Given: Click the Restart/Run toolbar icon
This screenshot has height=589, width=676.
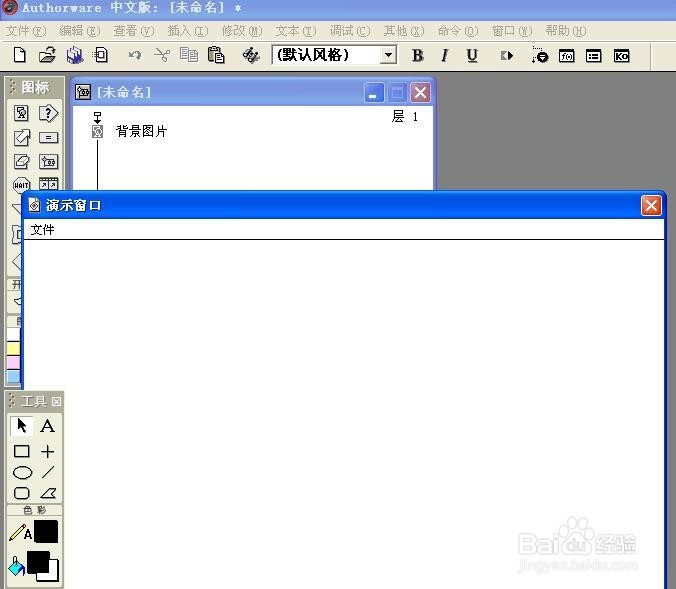Looking at the screenshot, I should tap(507, 56).
